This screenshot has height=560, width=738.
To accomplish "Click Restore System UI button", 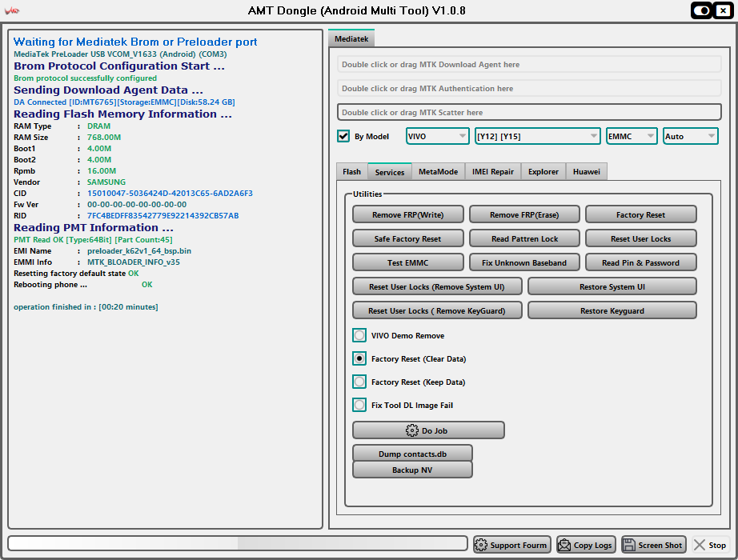I will pos(612,286).
